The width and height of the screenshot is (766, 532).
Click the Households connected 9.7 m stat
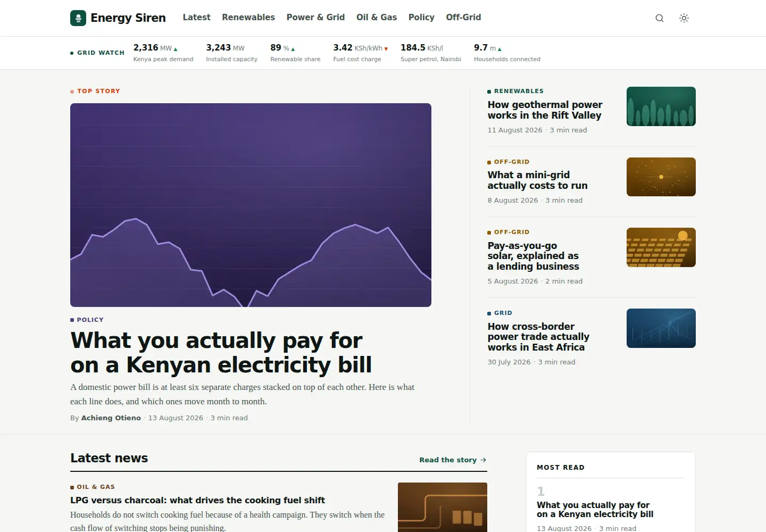click(507, 53)
